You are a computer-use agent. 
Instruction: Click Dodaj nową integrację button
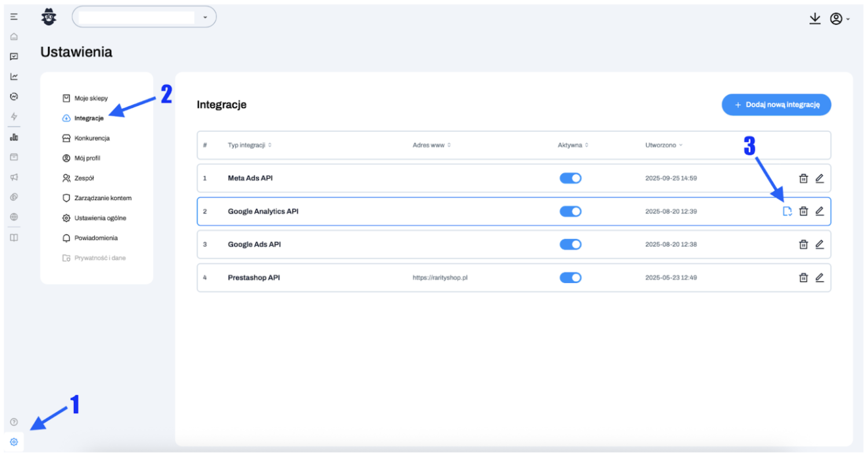pyautogui.click(x=776, y=105)
